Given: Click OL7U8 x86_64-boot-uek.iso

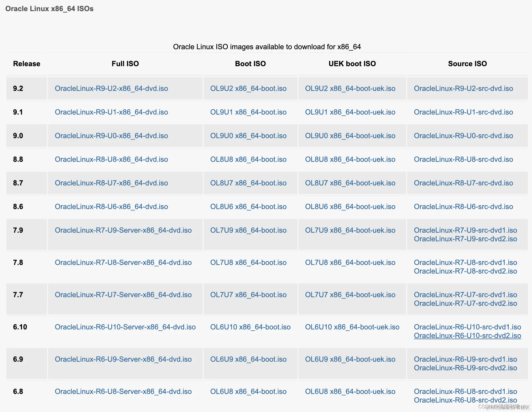Looking at the screenshot, I should pyautogui.click(x=350, y=262).
